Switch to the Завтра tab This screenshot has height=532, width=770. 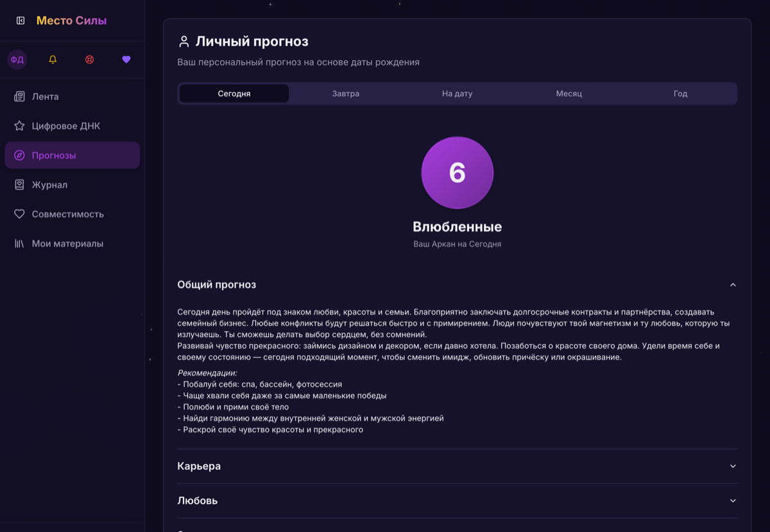[346, 94]
